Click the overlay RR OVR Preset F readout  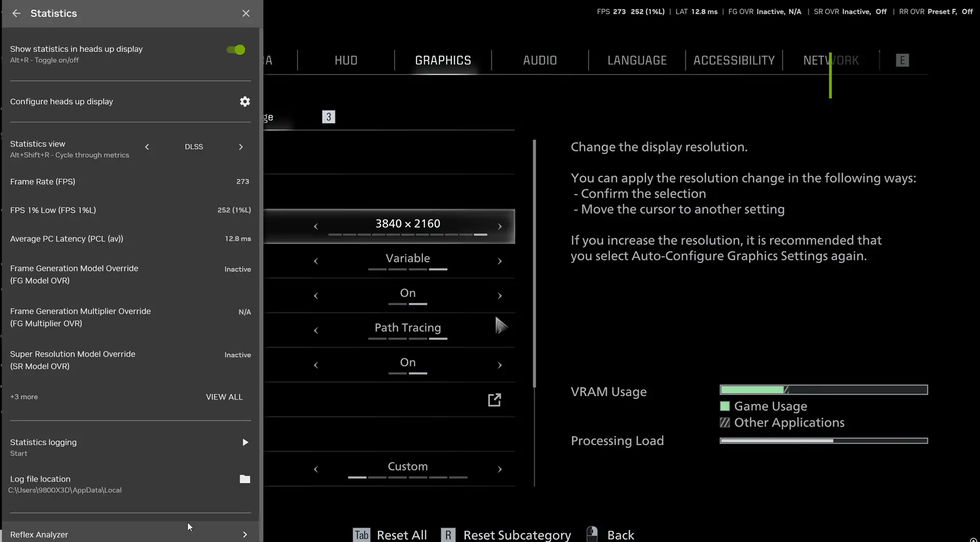pos(936,12)
